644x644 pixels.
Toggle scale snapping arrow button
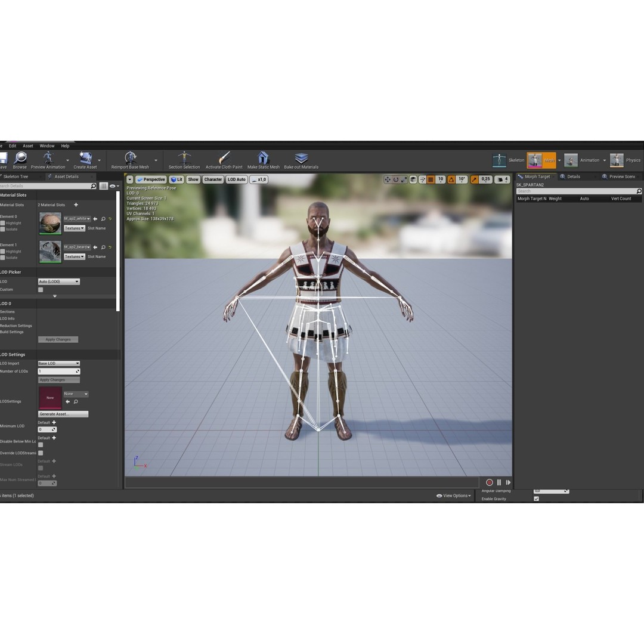475,179
